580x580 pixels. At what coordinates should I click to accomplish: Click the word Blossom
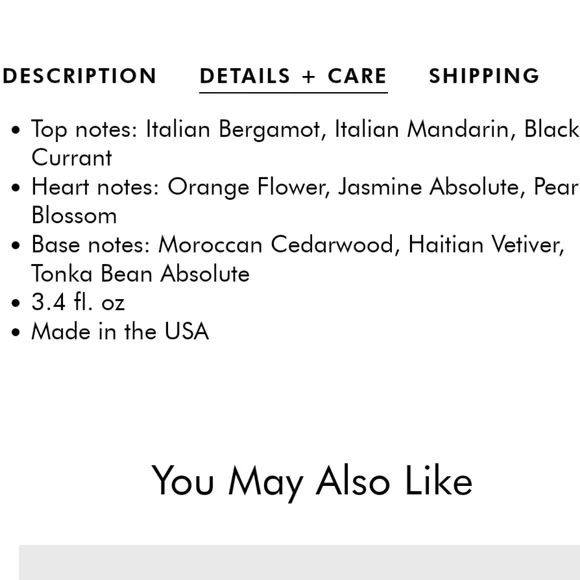click(74, 216)
